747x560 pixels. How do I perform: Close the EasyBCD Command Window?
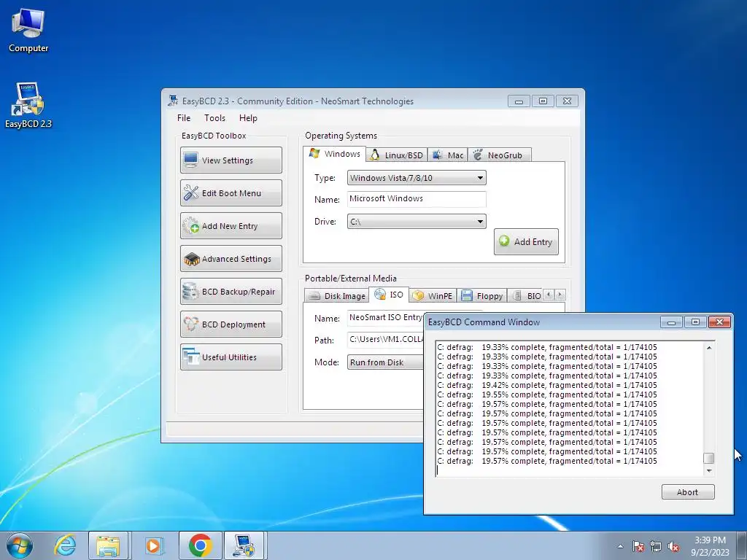pyautogui.click(x=719, y=322)
